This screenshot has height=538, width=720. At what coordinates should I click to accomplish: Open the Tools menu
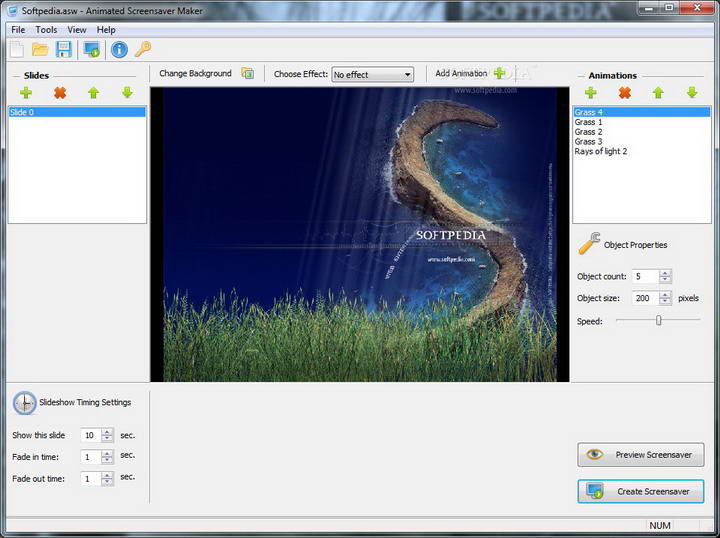(46, 30)
